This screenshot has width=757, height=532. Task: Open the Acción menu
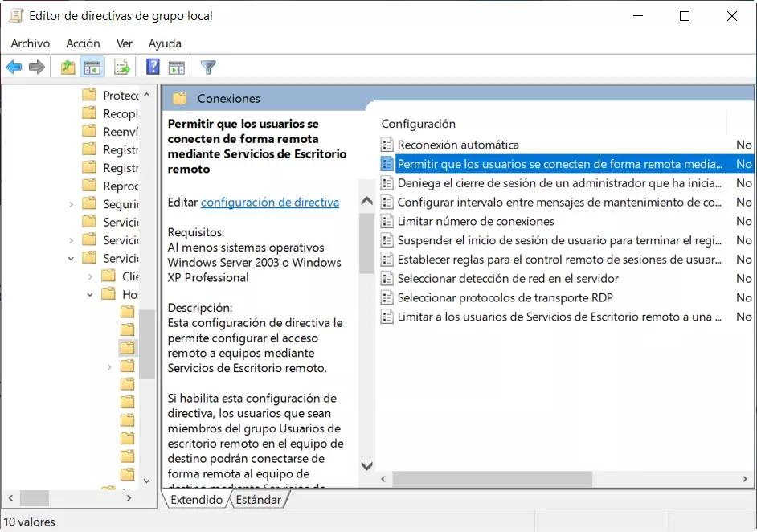point(83,43)
